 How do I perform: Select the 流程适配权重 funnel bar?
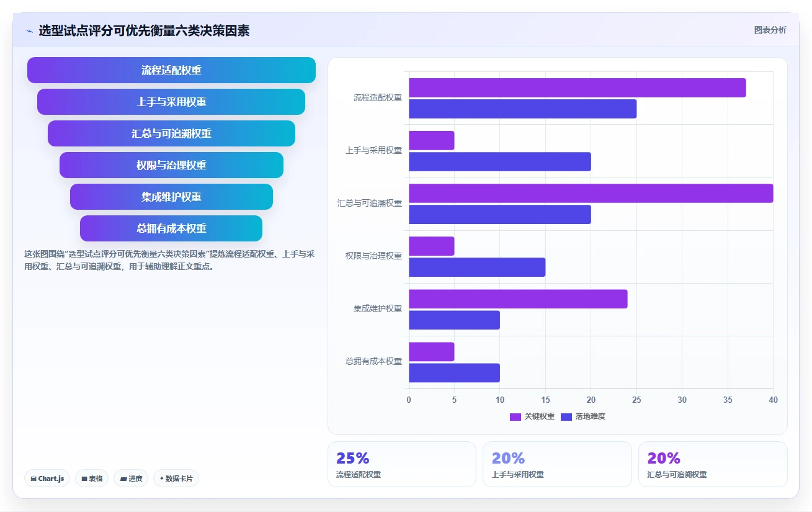(171, 70)
